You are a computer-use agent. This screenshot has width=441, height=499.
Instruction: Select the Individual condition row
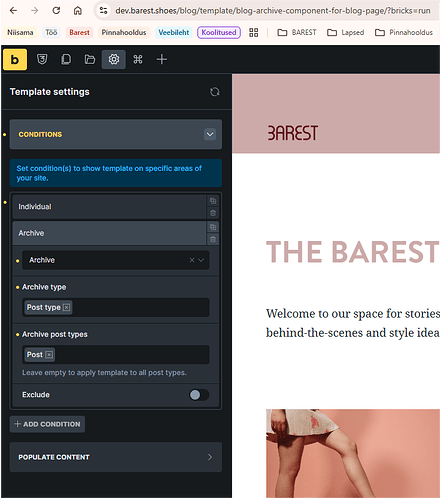tap(109, 207)
